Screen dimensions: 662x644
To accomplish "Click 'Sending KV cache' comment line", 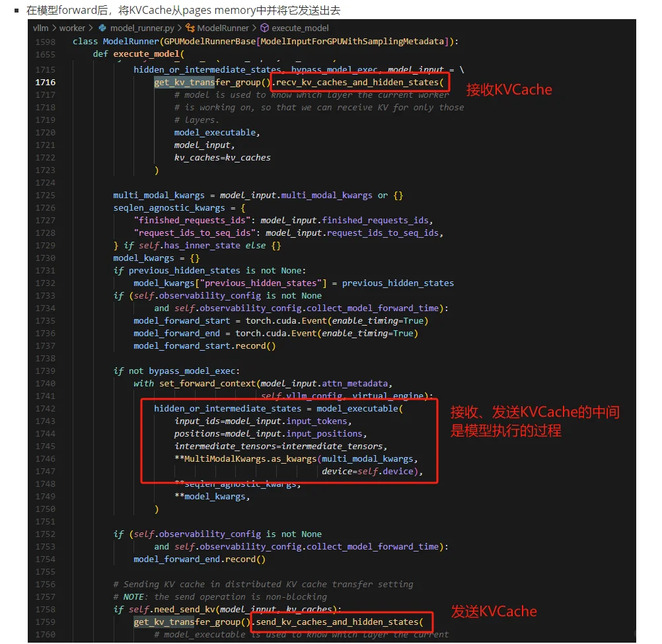I will pos(263,585).
